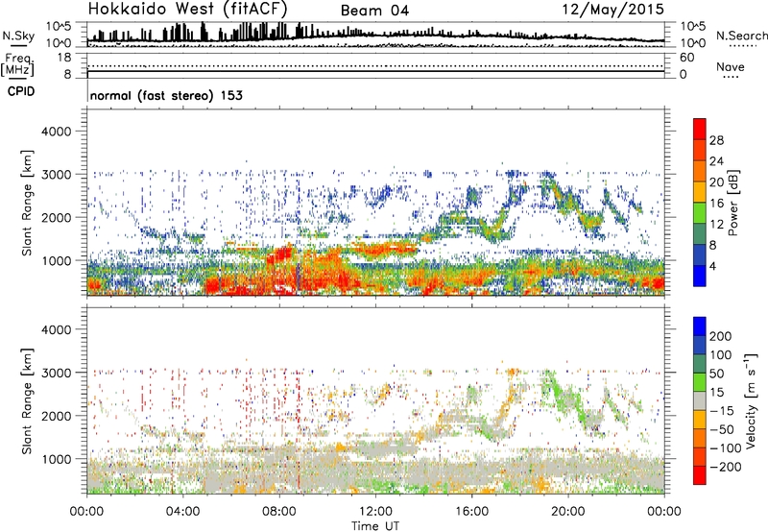Viewport: 768px width, 532px height.
Task: Select the 'N.Search' legend label
Action: (x=742, y=36)
